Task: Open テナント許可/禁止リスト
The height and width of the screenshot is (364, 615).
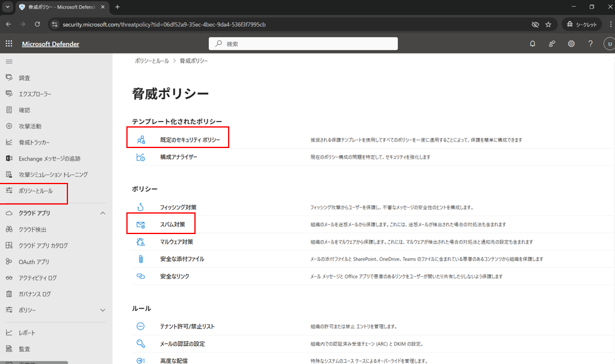Action: pos(187,326)
